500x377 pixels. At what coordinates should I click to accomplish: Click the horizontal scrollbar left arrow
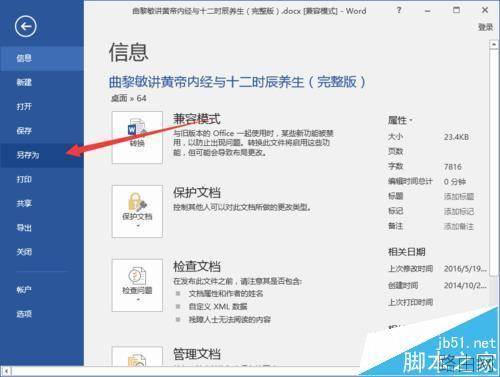pyautogui.click(x=6, y=371)
